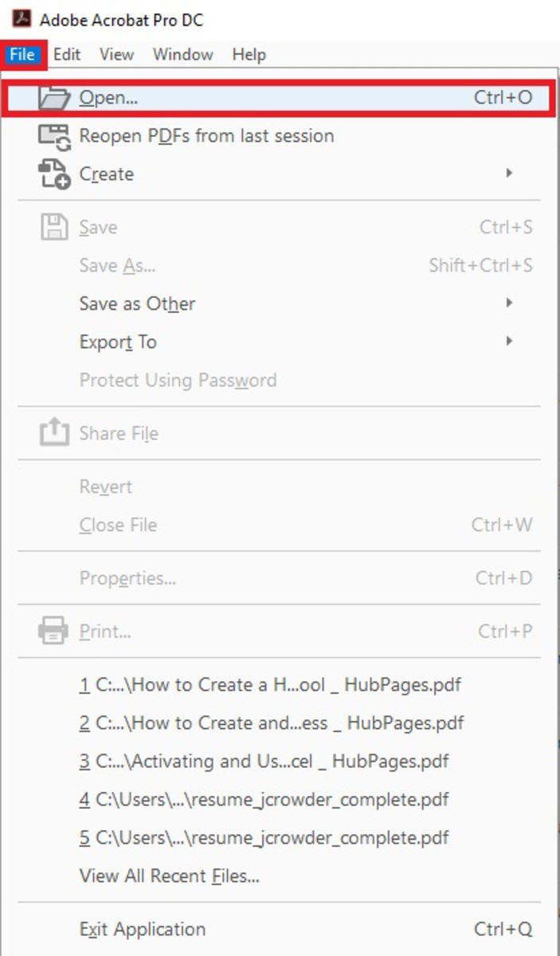Viewport: 560px width, 956px height.
Task: Click Exit Application
Action: pyautogui.click(x=141, y=928)
